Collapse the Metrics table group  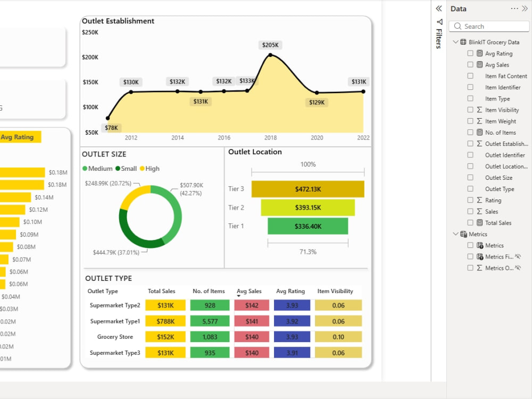coord(456,234)
